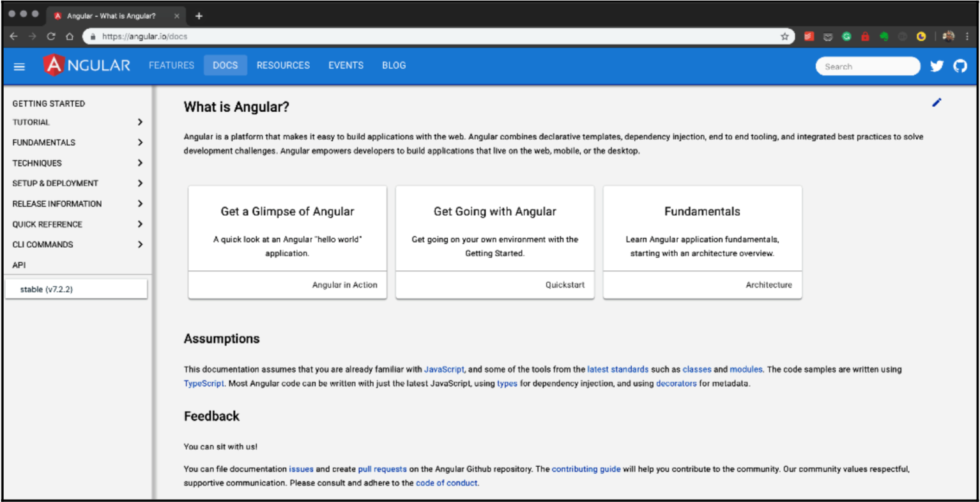Click the yellow moon extension icon
The width and height of the screenshot is (980, 502).
pos(921,36)
